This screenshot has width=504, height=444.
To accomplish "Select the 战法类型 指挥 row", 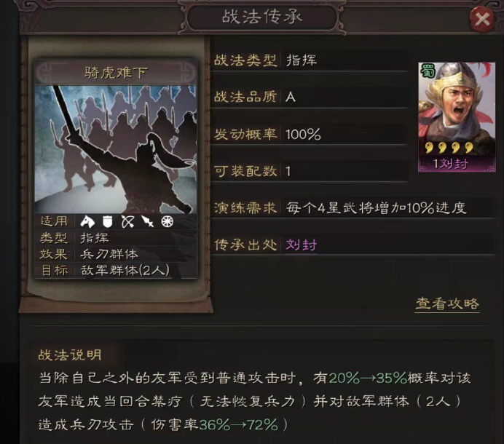I will (x=310, y=60).
